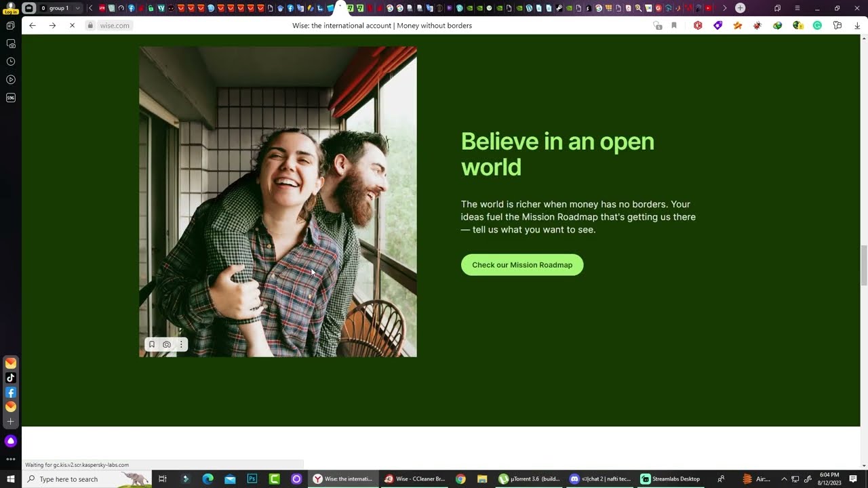Switch to the Wise - CCleaner Browser window

coord(414,479)
